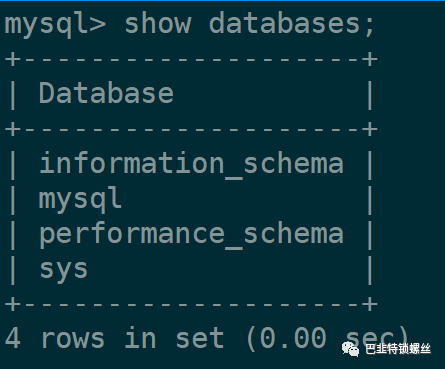Click the left pipe before sys
The height and width of the screenshot is (369, 445).
[13, 269]
